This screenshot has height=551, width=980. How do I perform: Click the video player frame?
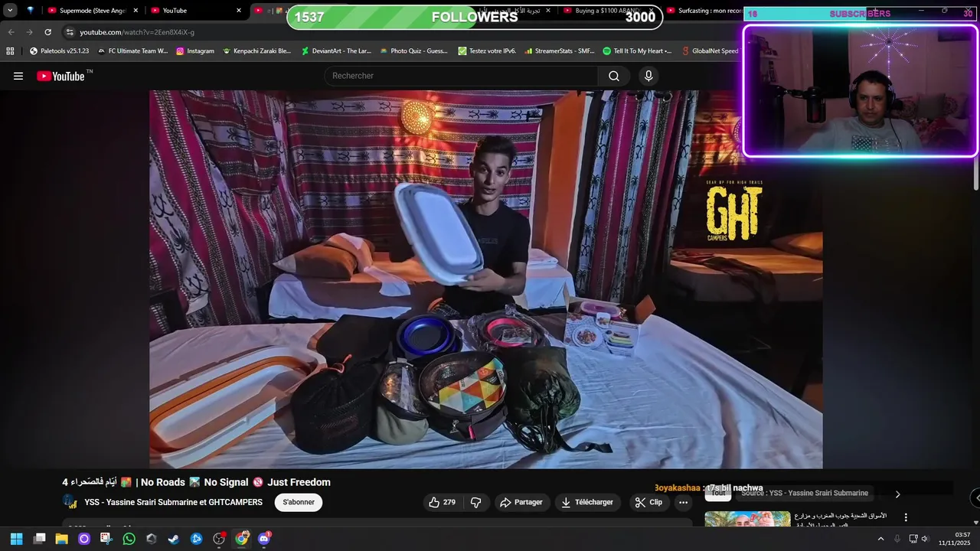point(485,279)
